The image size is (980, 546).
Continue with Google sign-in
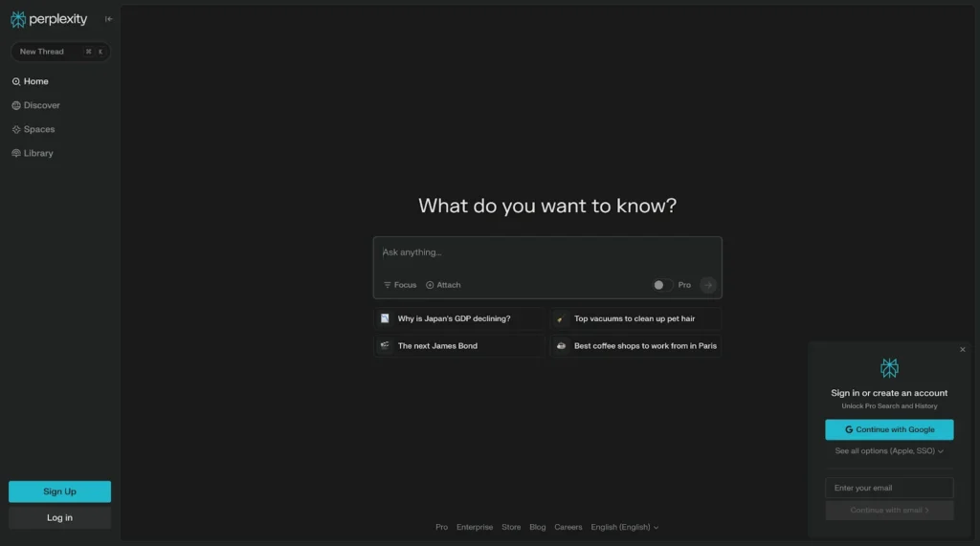point(889,429)
